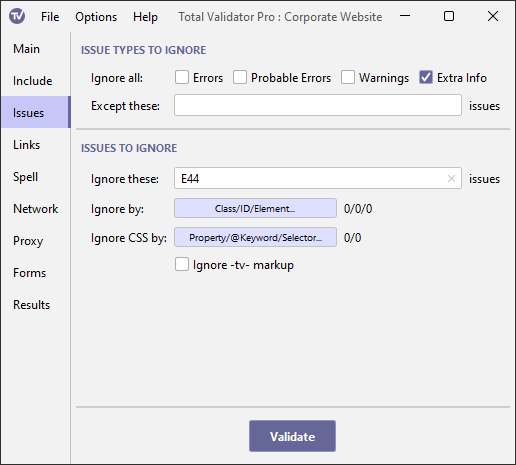
Task: Click the Ignore CSS by: label
Action: click(x=129, y=238)
